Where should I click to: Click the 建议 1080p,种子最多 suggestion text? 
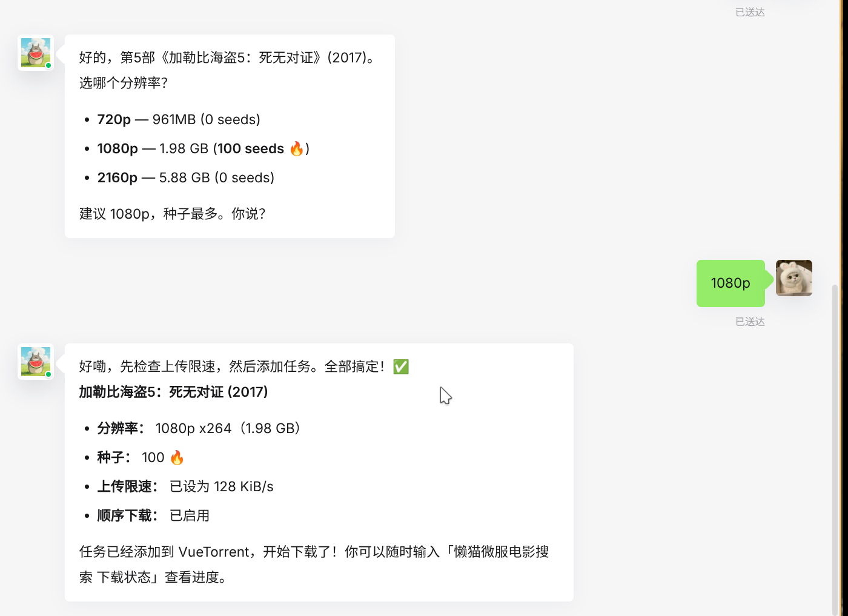(x=173, y=214)
